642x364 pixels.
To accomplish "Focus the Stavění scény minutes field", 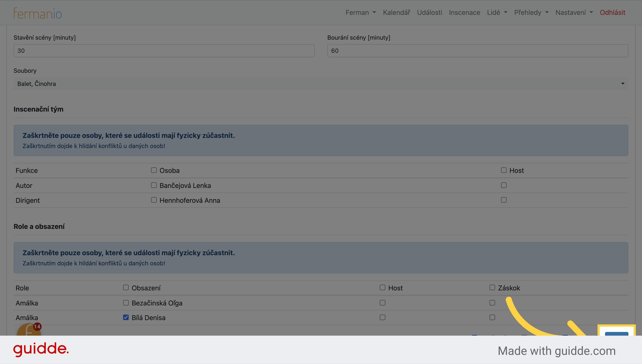I will 164,51.
